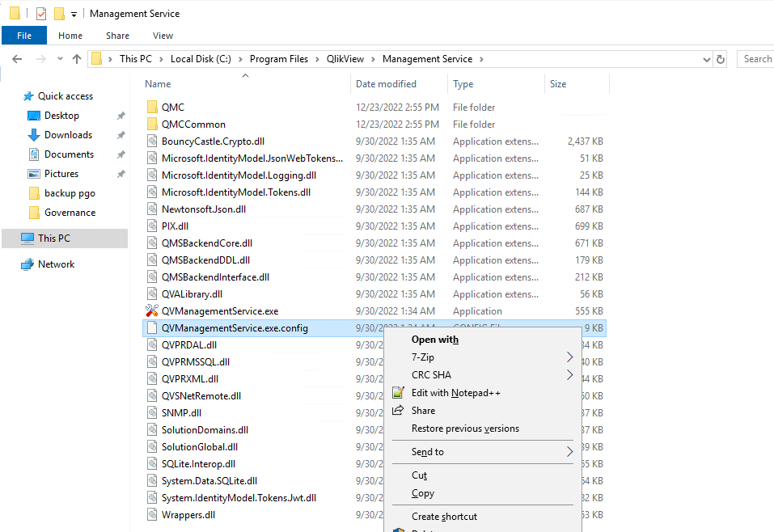Viewport: 774px width, 532px height.
Task: Select the Wrappers.dll file icon
Action: pos(152,515)
